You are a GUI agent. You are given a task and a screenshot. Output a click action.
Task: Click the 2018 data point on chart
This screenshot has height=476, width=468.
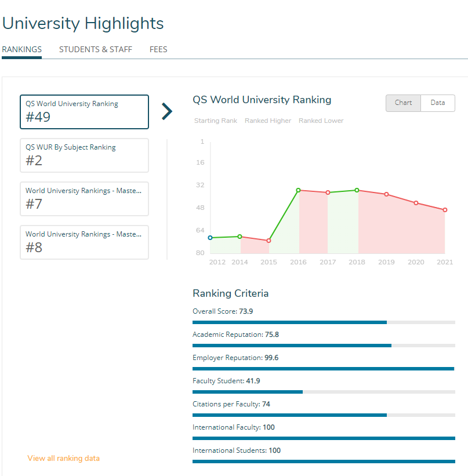point(357,190)
